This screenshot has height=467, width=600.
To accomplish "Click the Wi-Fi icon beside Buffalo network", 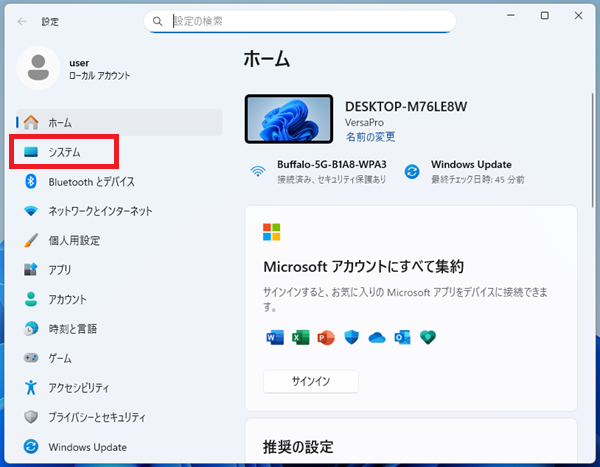I will coord(258,171).
